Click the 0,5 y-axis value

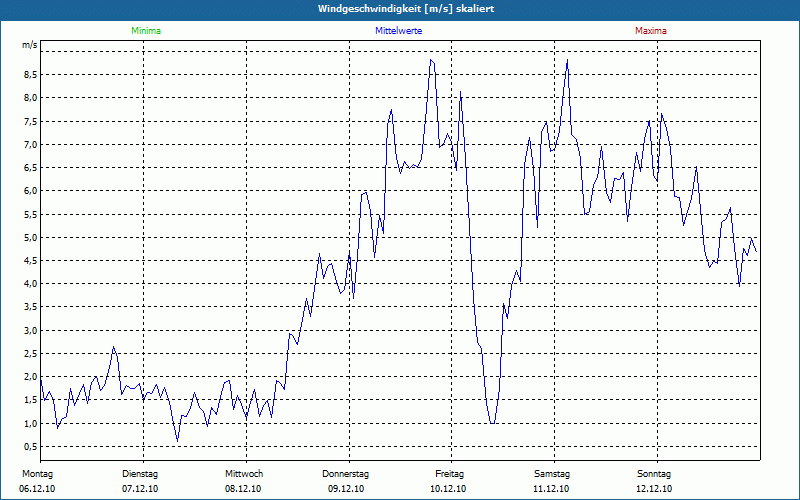click(x=30, y=447)
